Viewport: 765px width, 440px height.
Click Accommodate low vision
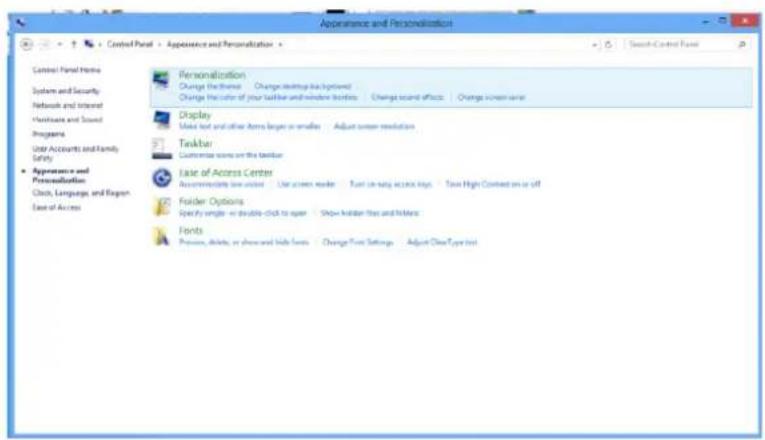click(221, 184)
